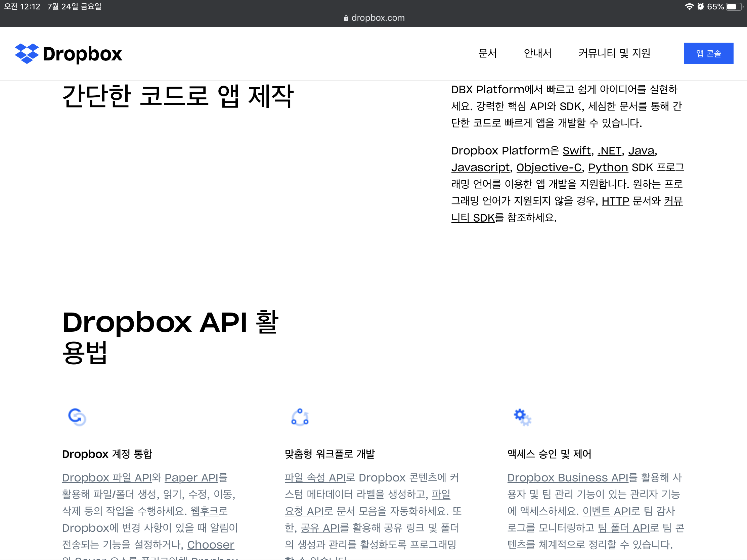Open the 문서 menu item

pyautogui.click(x=487, y=53)
